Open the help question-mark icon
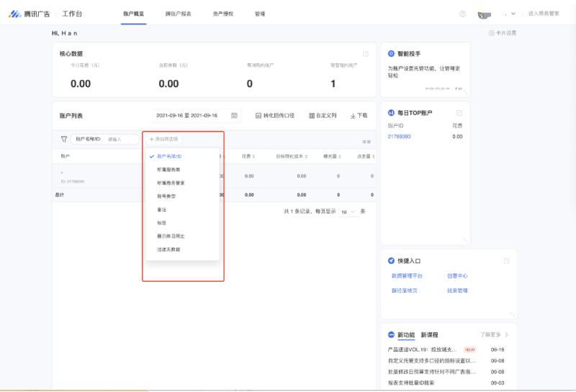 (x=462, y=14)
